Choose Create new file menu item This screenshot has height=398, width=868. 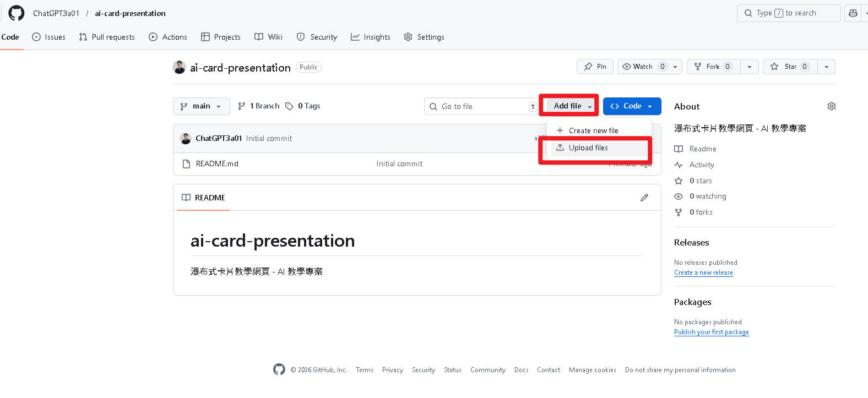point(593,131)
